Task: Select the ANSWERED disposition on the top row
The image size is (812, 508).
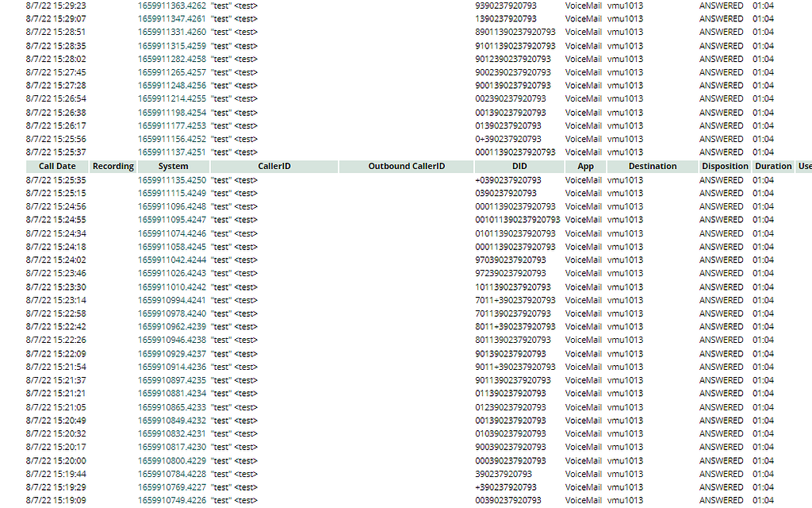Action: 720,6
